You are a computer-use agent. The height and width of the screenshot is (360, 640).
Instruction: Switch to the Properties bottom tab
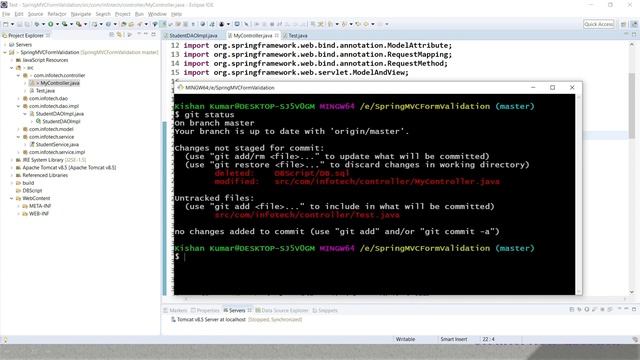pyautogui.click(x=205, y=311)
